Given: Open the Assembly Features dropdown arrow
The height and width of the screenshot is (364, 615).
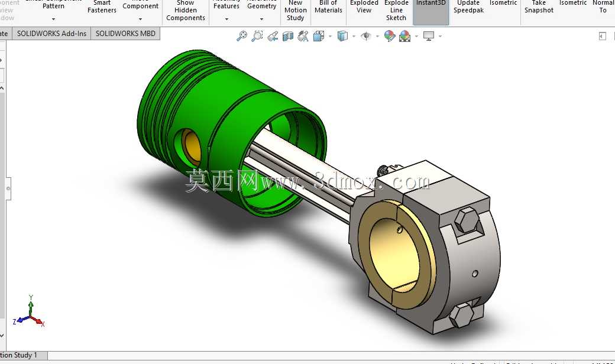Looking at the screenshot, I should pos(226,19).
